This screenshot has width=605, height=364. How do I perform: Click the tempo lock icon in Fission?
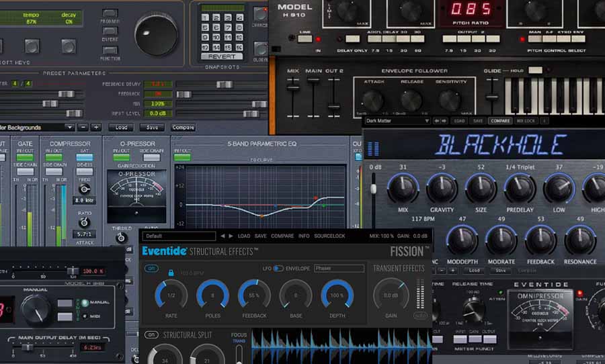171,273
